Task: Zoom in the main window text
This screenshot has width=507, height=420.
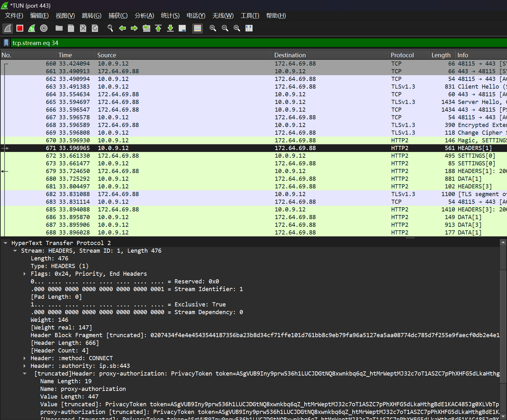Action: [213, 28]
